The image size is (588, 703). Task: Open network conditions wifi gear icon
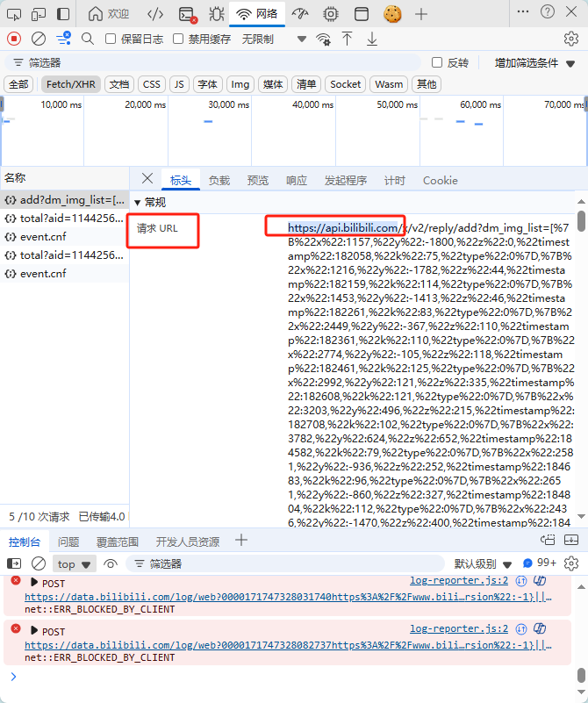tap(323, 39)
